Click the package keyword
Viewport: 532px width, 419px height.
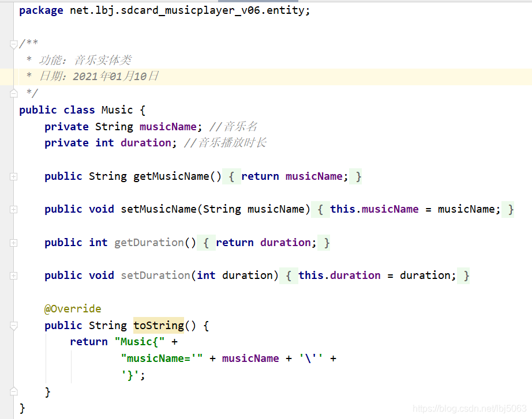pyautogui.click(x=41, y=10)
